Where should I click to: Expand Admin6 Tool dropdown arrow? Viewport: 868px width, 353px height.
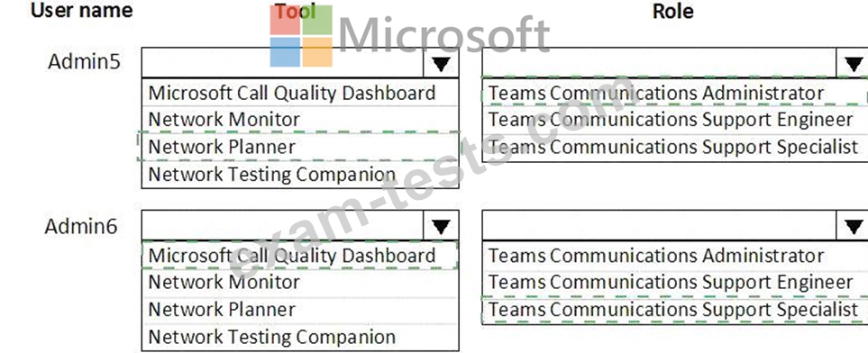point(441,226)
